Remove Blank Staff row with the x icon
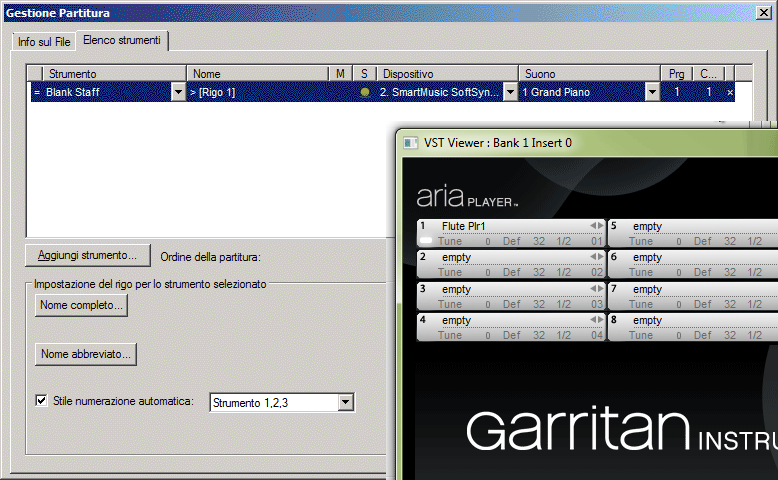The image size is (778, 480). click(730, 92)
